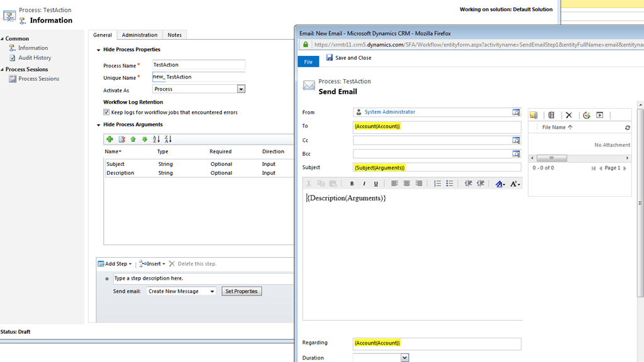The width and height of the screenshot is (644, 362).
Task: Click the Set Properties button
Action: [x=241, y=292]
